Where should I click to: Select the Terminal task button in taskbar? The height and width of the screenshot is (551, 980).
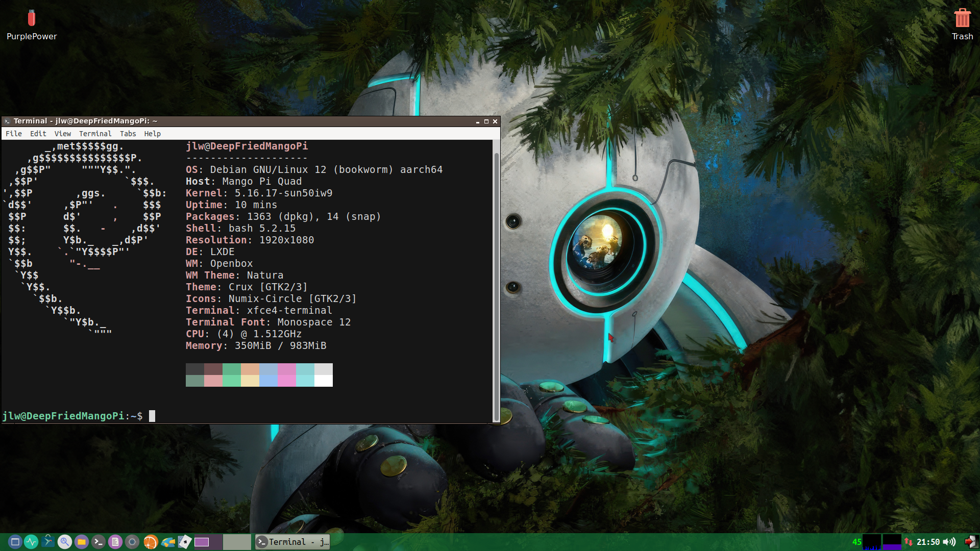pos(292,542)
